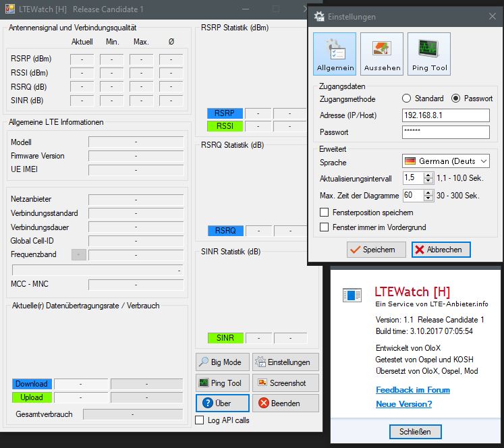Click the blue RSRP legend swatch
Screen dimensions: 504x448
(225, 113)
